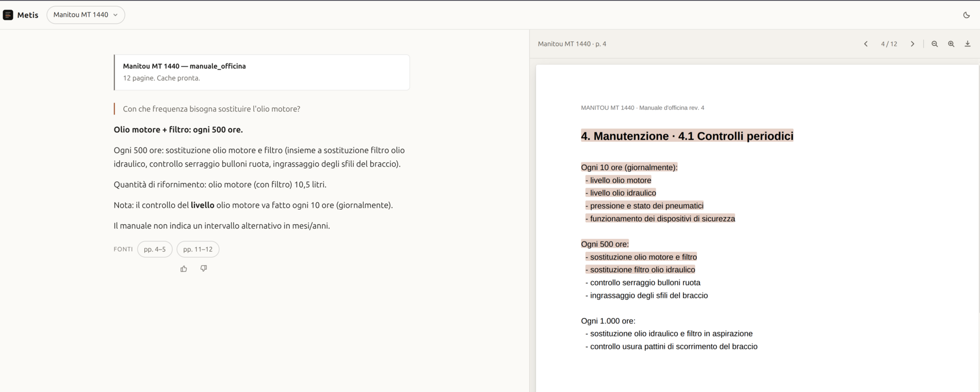Image resolution: width=980 pixels, height=392 pixels.
Task: Click the FONTI label
Action: (123, 249)
